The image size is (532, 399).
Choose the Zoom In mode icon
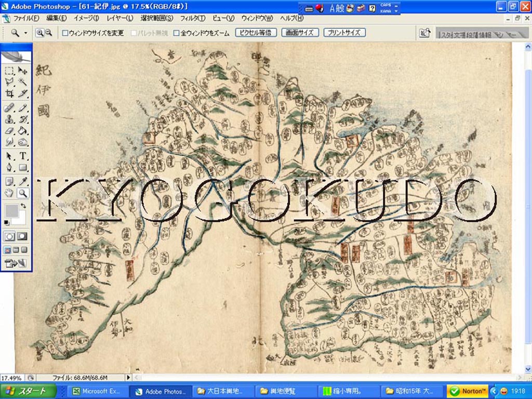[39, 33]
